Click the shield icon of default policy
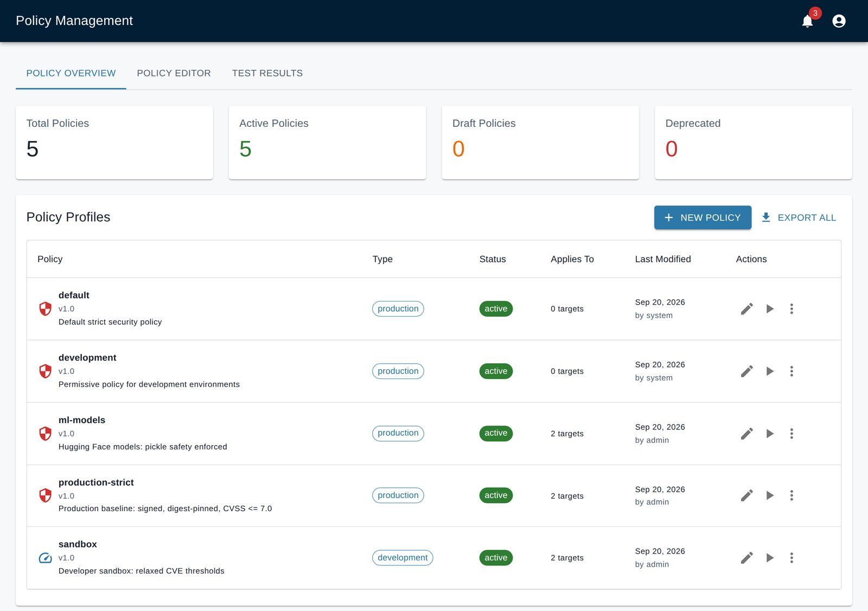Viewport: 868px width, 611px height. [46, 309]
